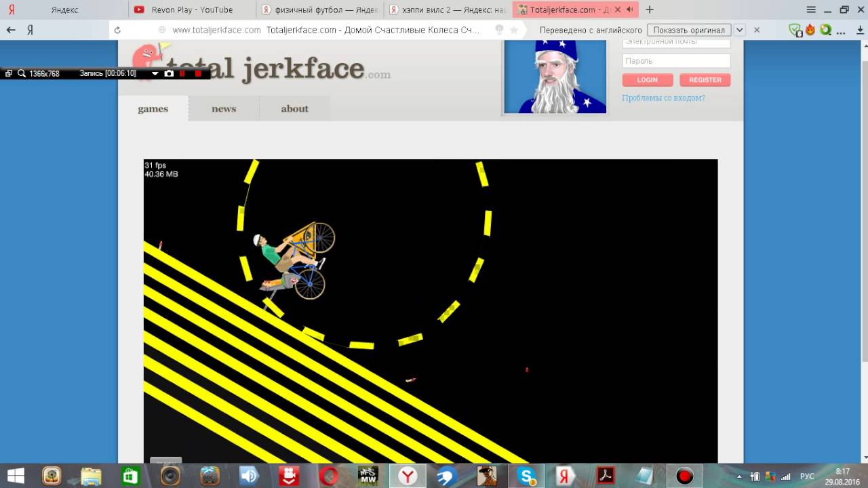Show hidden system tray icons
Viewport: 868px width, 488px height.
point(738,476)
